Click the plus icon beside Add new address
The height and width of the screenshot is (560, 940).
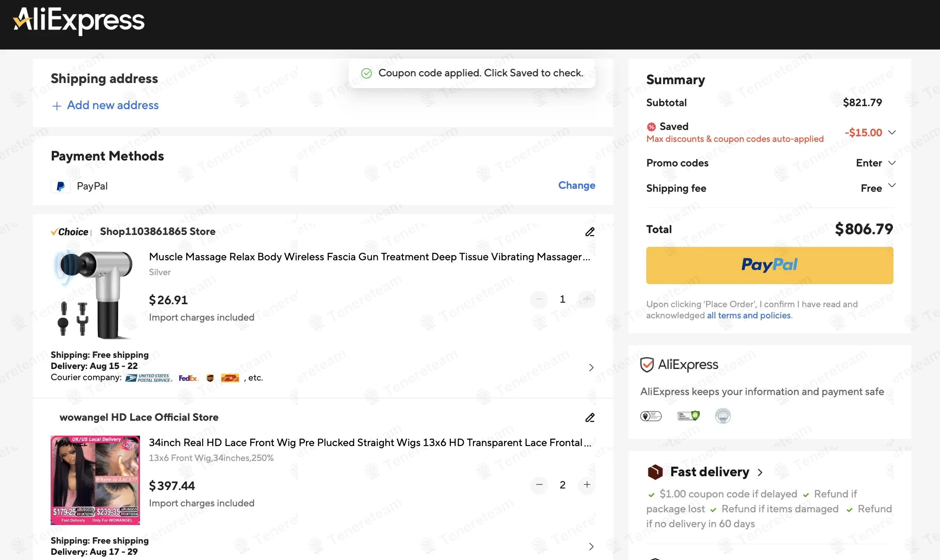[57, 106]
